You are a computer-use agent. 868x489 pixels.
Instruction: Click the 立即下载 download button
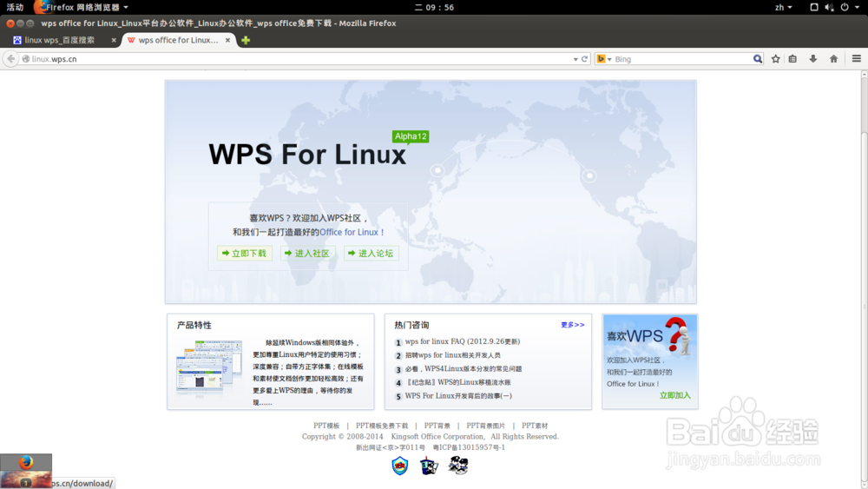[x=244, y=253]
